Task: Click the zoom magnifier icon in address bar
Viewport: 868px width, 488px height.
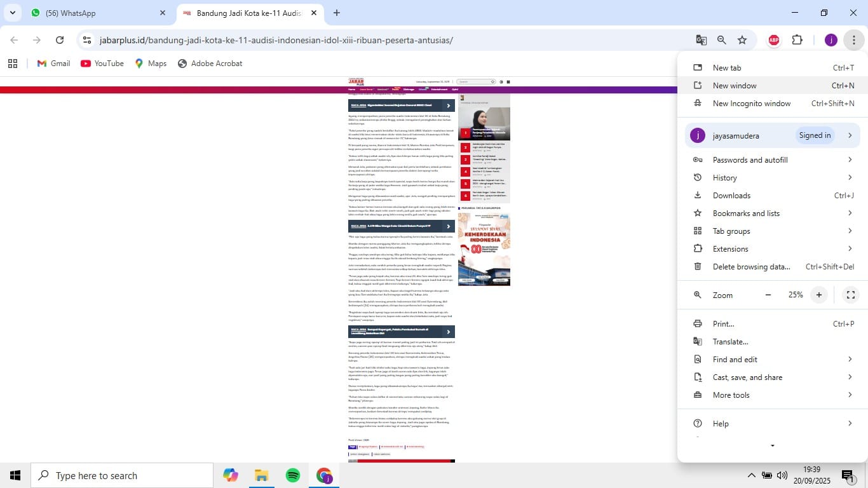Action: coord(722,40)
